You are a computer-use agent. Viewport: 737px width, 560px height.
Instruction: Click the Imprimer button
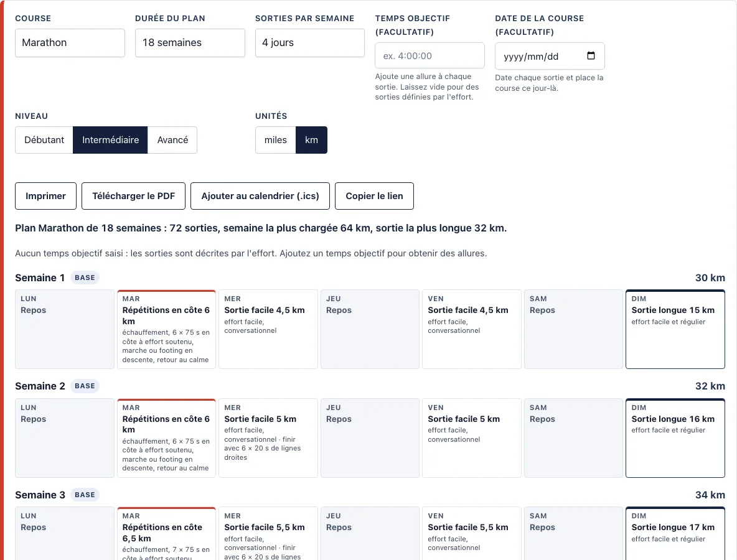point(45,196)
